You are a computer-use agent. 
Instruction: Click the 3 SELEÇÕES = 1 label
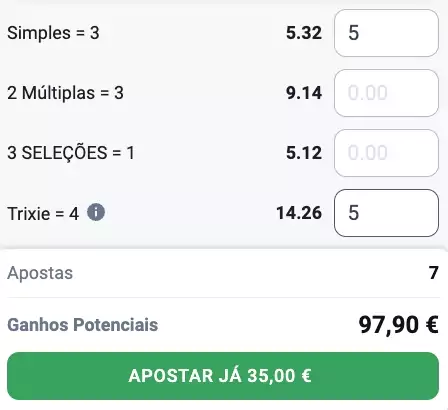click(x=71, y=153)
